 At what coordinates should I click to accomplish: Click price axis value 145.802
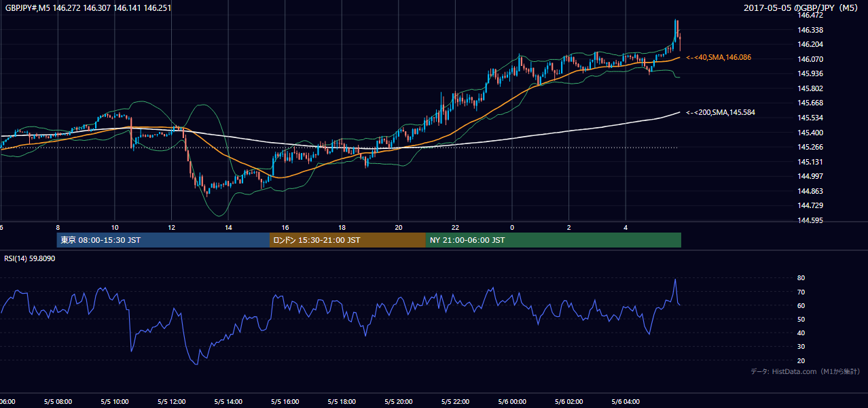click(x=810, y=88)
